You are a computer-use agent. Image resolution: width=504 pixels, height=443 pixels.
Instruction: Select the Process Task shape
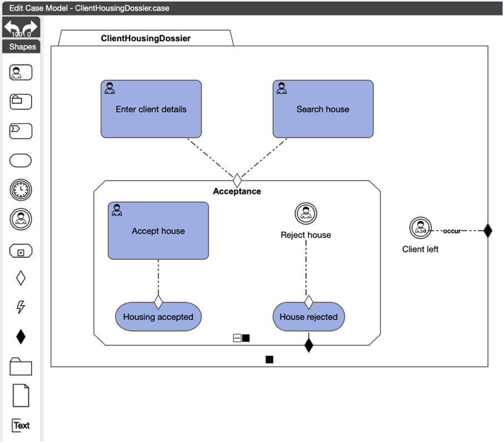(21, 131)
